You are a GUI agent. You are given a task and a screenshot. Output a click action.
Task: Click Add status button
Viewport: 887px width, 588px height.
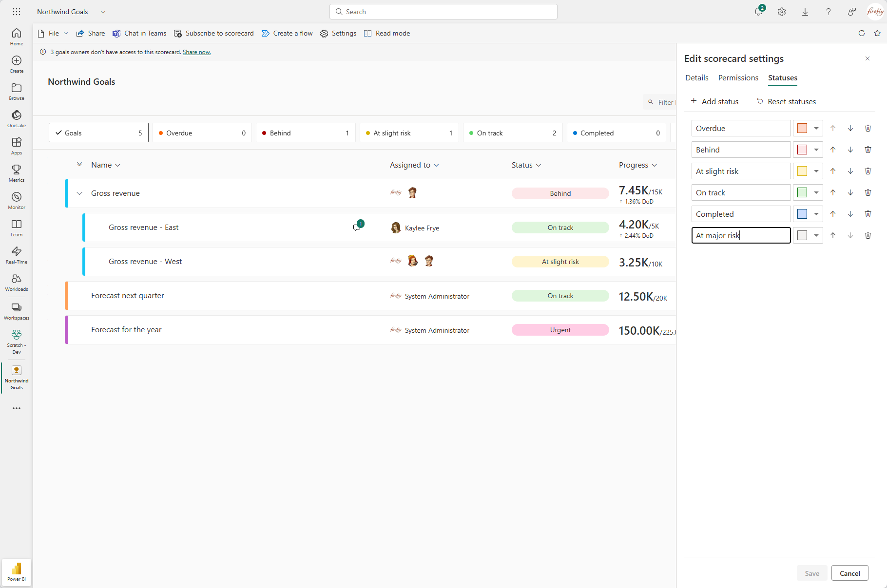coord(715,101)
